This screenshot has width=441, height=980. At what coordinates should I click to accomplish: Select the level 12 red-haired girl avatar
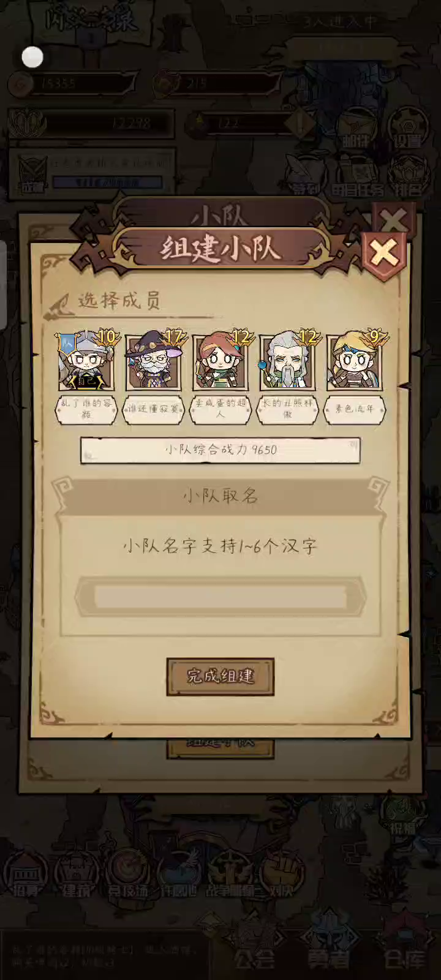tap(221, 361)
